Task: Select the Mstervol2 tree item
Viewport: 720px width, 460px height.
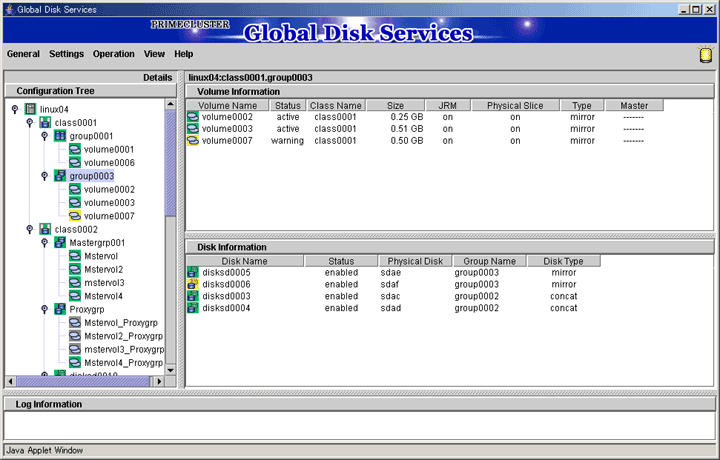Action: click(104, 269)
